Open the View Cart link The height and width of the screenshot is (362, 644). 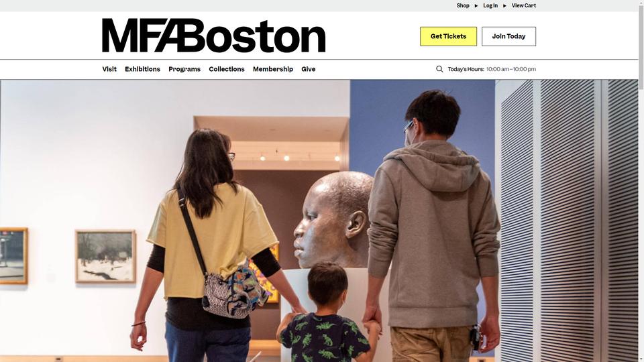(524, 6)
